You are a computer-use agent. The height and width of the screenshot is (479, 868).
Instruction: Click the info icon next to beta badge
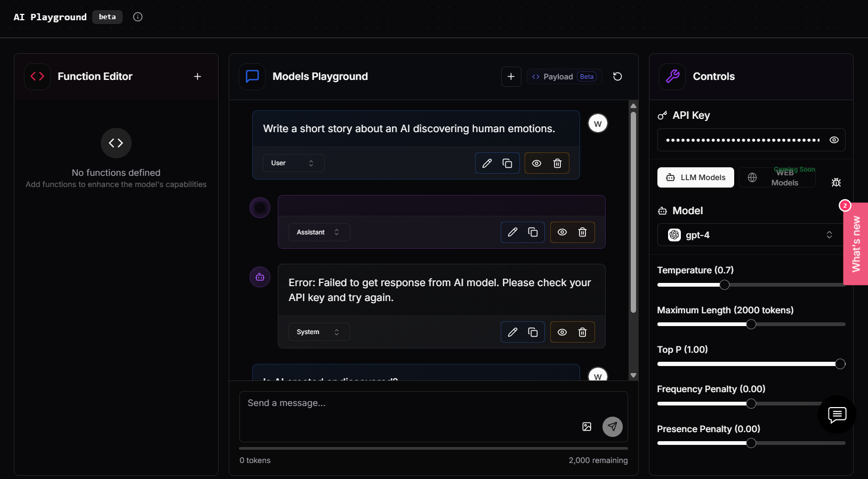point(138,17)
